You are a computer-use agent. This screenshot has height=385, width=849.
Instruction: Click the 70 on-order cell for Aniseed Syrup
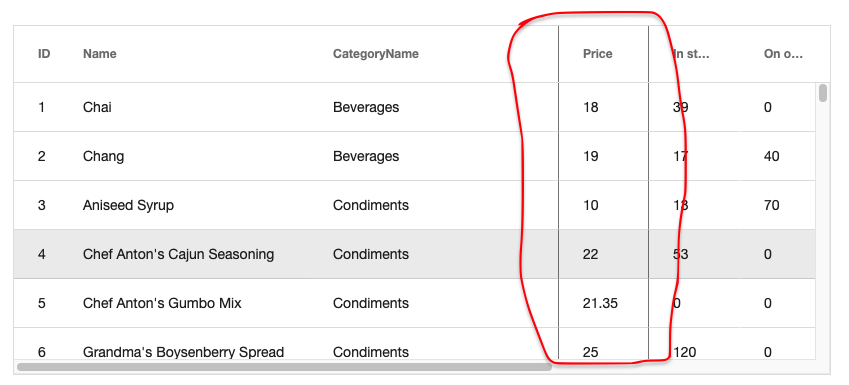click(x=772, y=205)
